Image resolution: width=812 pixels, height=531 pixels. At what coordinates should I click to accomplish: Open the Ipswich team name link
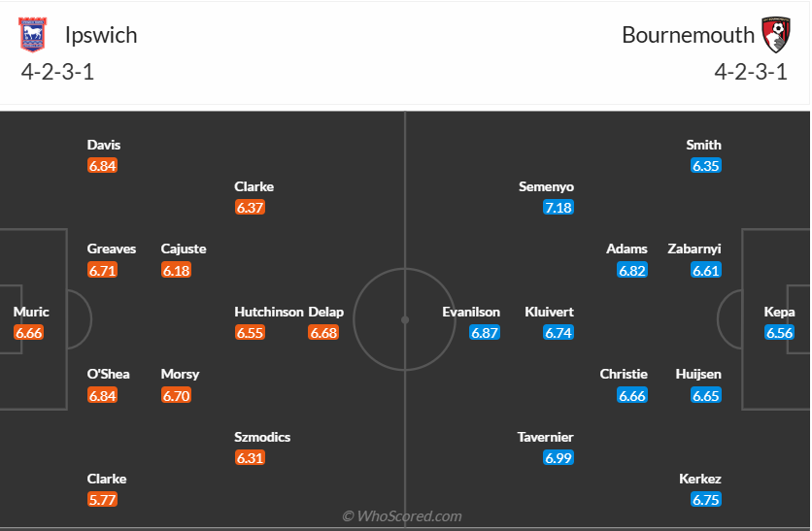pyautogui.click(x=101, y=35)
